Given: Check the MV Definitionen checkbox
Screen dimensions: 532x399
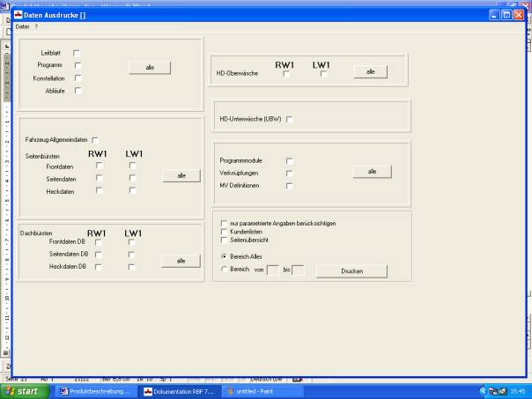Looking at the screenshot, I should click(290, 186).
